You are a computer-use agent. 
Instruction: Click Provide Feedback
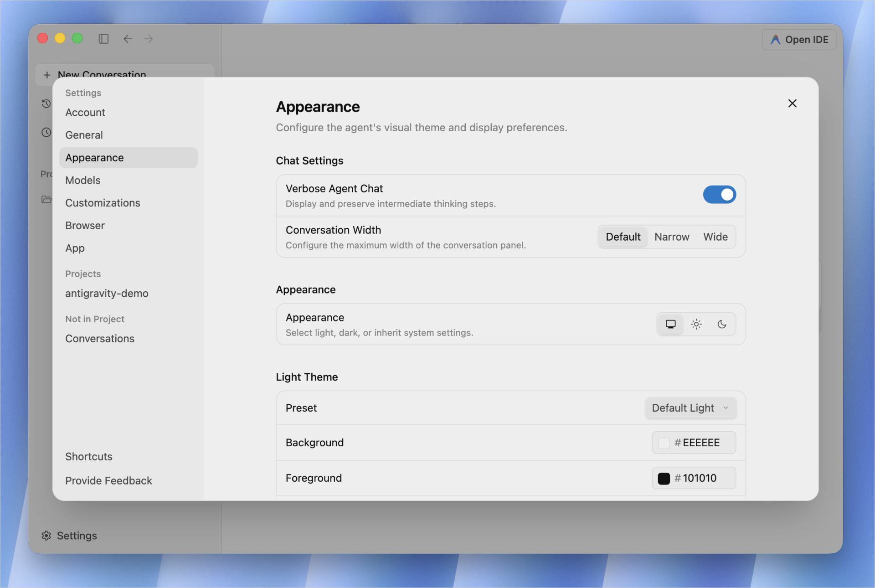tap(128, 481)
